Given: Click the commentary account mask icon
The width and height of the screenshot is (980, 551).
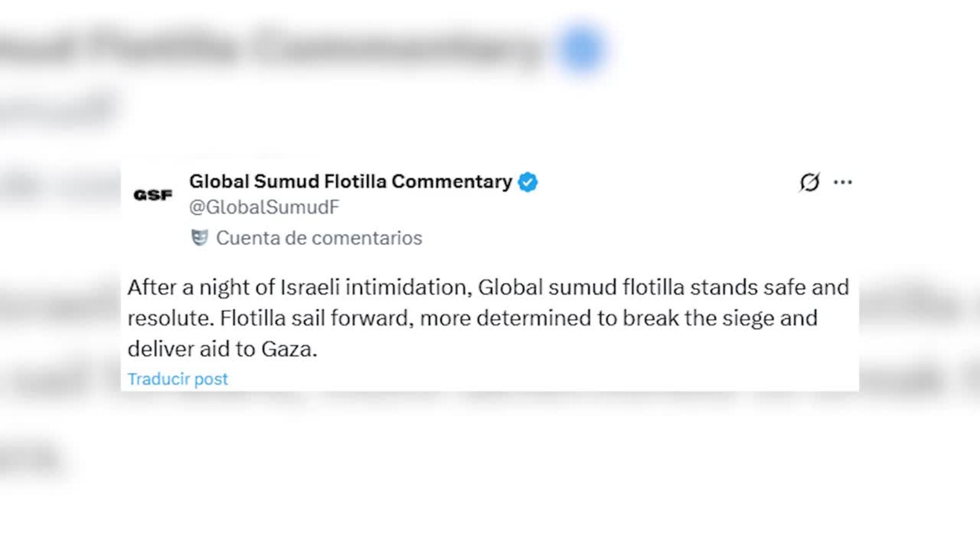Looking at the screenshot, I should (x=200, y=238).
